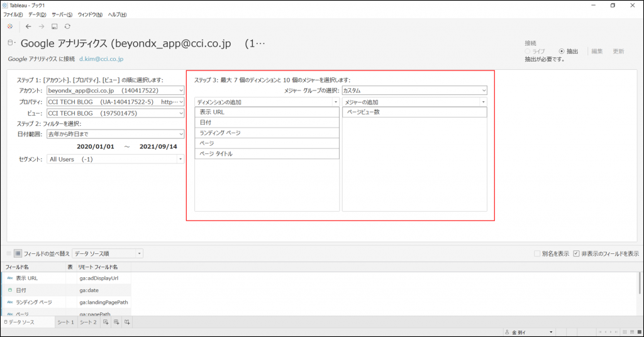The image size is (644, 337).
Task: Open the サーバー menu
Action: (x=62, y=14)
